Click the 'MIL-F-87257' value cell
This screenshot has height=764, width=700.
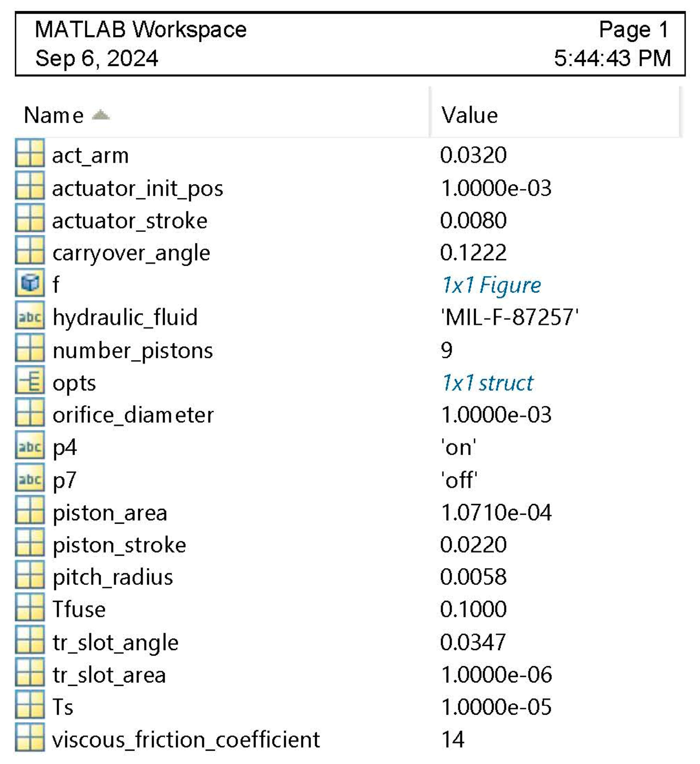(510, 317)
